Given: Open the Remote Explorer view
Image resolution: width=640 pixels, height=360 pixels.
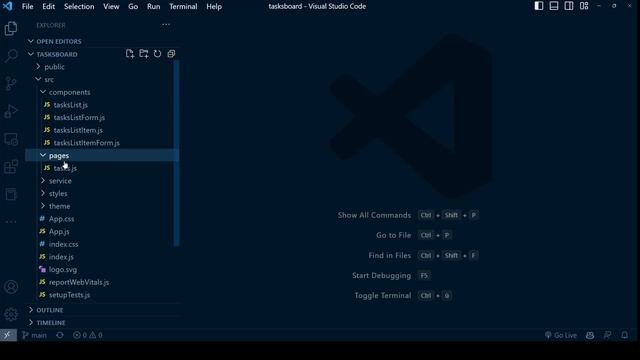Looking at the screenshot, I should click(x=11, y=139).
